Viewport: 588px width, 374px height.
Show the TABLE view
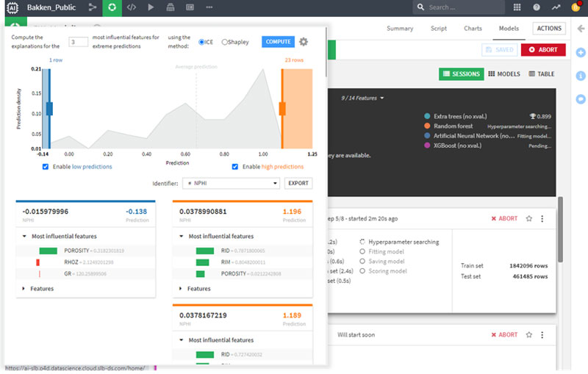point(541,73)
